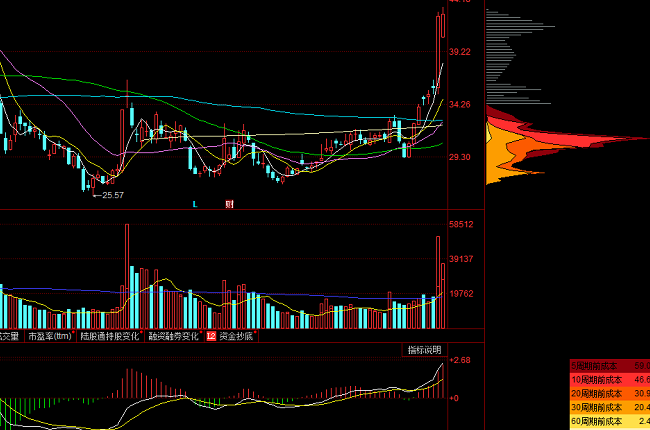Click the 29.30 price axis label
This screenshot has height=430, width=650.
point(460,157)
